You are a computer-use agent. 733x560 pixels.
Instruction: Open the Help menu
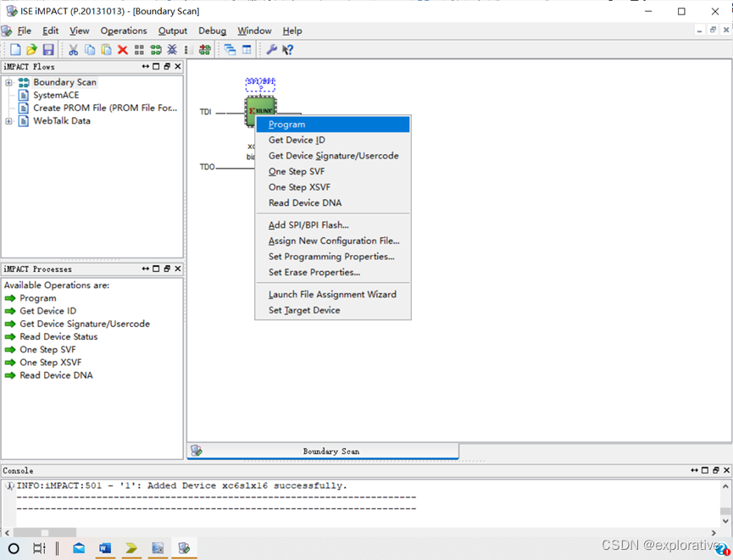pyautogui.click(x=292, y=30)
